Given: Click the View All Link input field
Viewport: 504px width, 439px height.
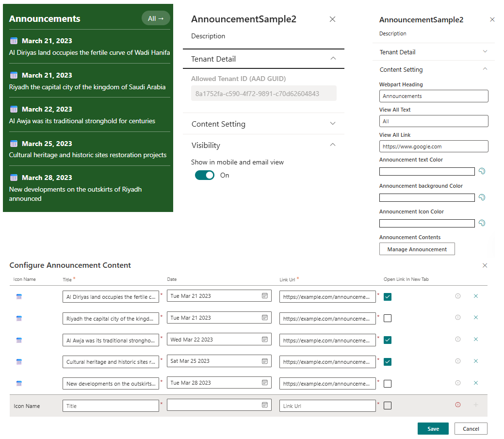Looking at the screenshot, I should click(433, 146).
